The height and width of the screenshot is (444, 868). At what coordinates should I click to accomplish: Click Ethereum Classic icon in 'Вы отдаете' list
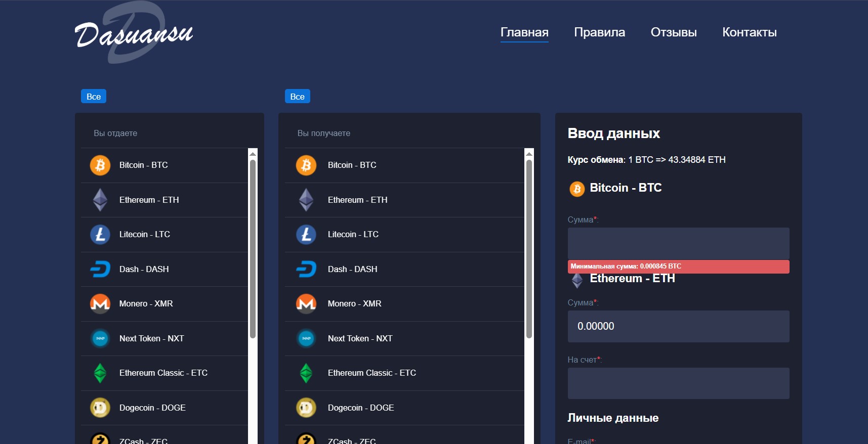click(100, 373)
